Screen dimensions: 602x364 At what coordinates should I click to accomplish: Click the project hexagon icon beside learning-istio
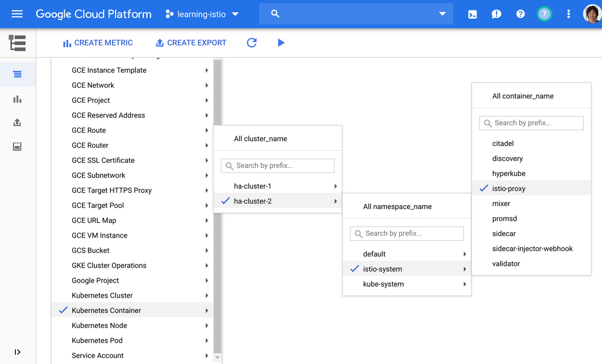pyautogui.click(x=170, y=14)
